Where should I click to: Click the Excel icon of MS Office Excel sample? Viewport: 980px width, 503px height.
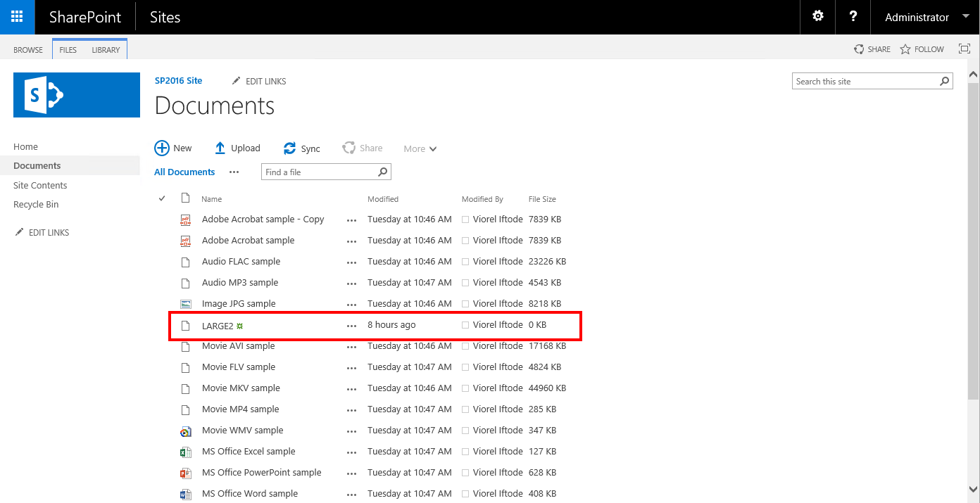coord(186,452)
